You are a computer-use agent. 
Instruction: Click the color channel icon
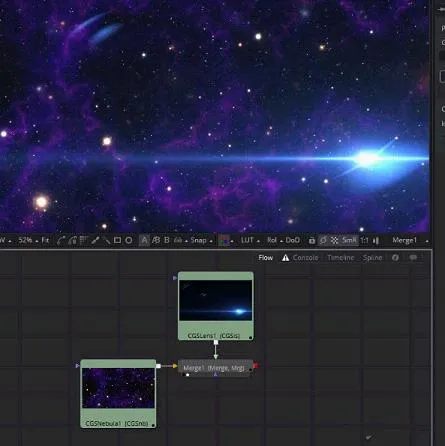point(224,240)
